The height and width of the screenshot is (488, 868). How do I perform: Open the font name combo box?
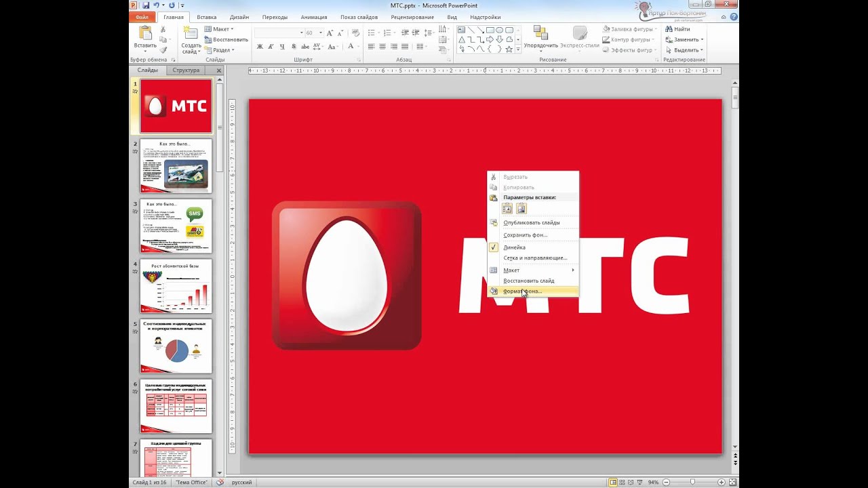click(279, 33)
